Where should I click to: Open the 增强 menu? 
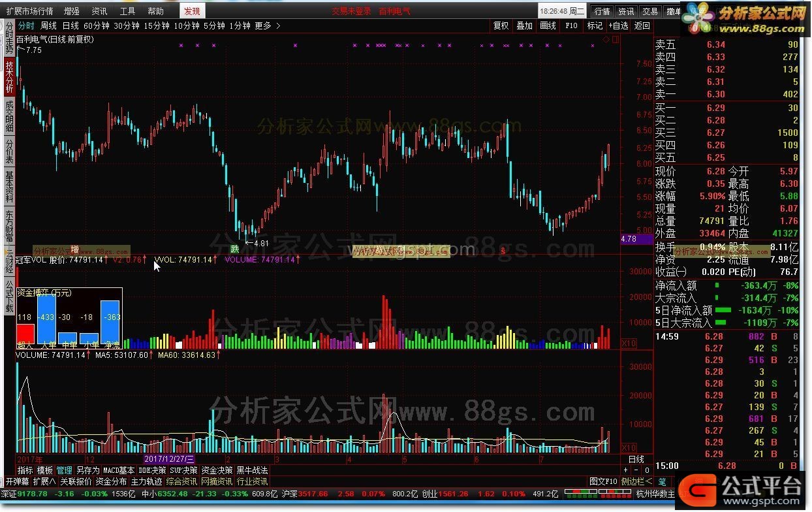coord(72,11)
